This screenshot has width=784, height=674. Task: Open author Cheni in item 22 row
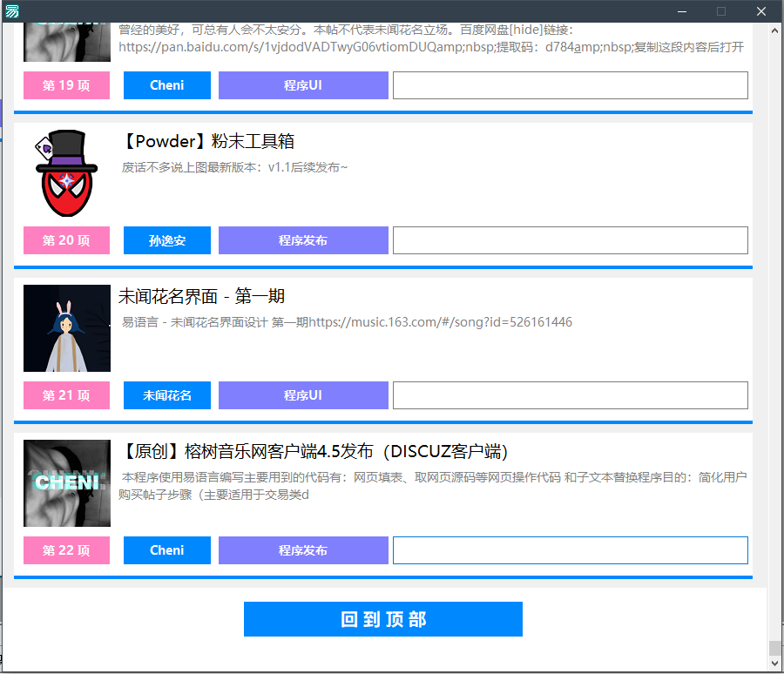click(167, 550)
